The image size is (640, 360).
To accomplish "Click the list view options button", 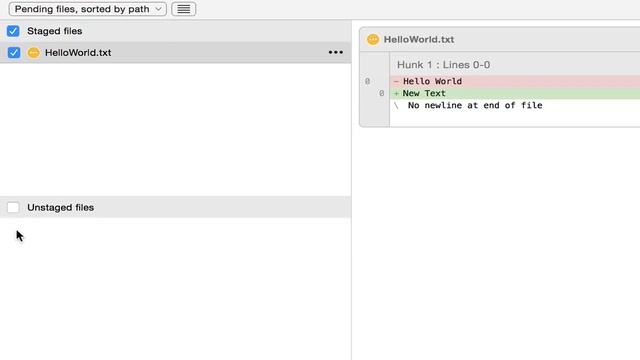I will 184,9.
